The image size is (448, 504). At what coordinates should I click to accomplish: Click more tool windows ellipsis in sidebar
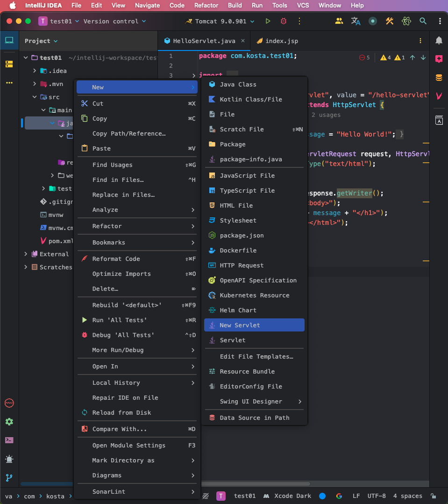(x=9, y=83)
